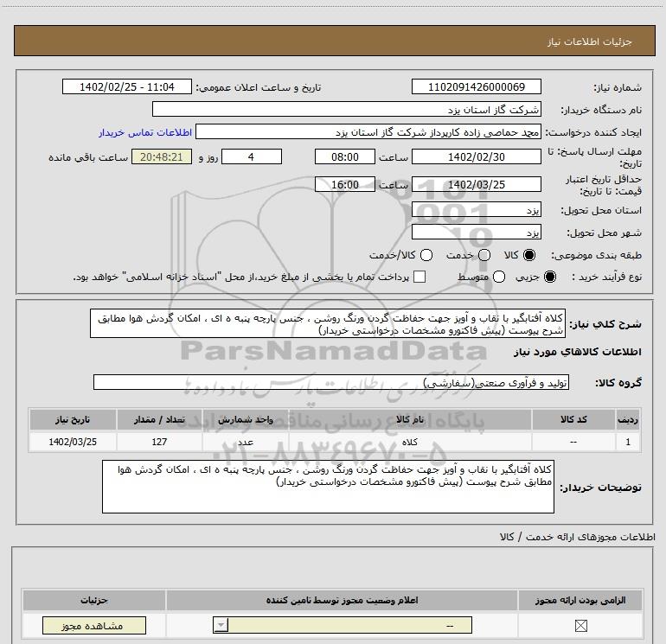Screen dimensions: 666x644
Task: Click the جزئیات اطلاعات نیاز title bar
Action: pyautogui.click(x=335, y=41)
